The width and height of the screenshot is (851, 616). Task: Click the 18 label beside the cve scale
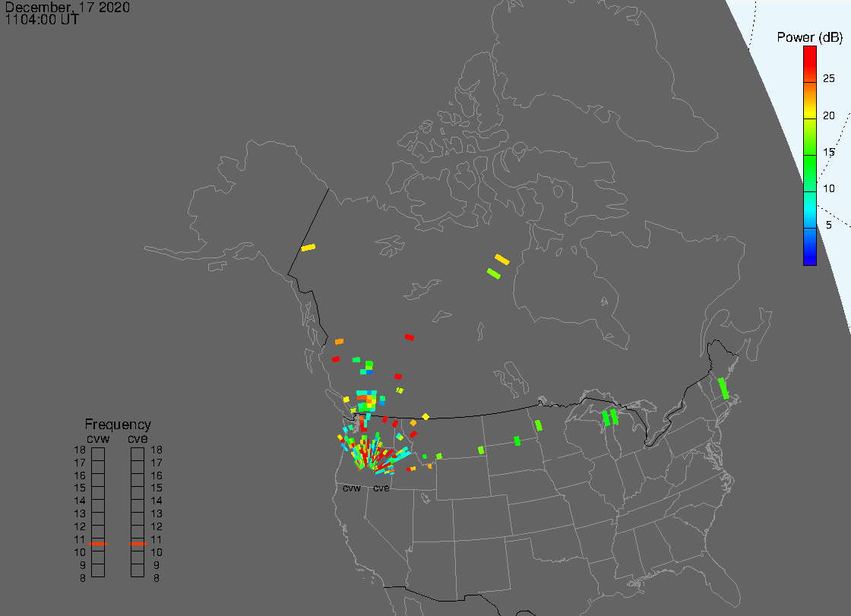coord(157,450)
